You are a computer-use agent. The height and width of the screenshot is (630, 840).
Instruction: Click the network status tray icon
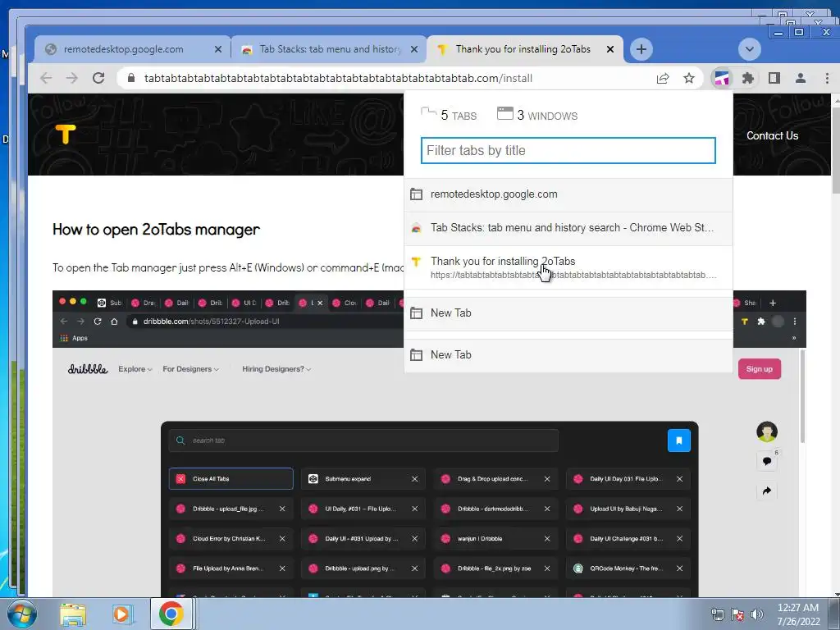[x=717, y=614]
